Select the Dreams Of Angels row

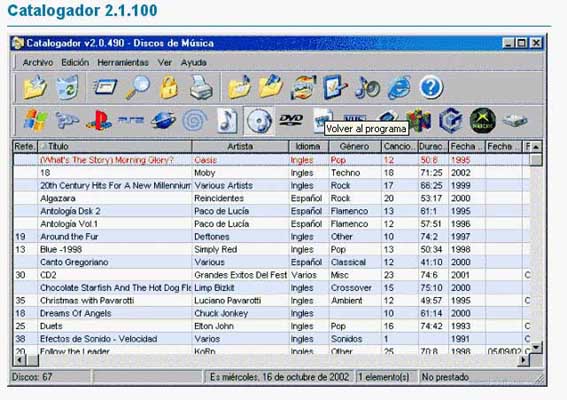tap(272, 313)
